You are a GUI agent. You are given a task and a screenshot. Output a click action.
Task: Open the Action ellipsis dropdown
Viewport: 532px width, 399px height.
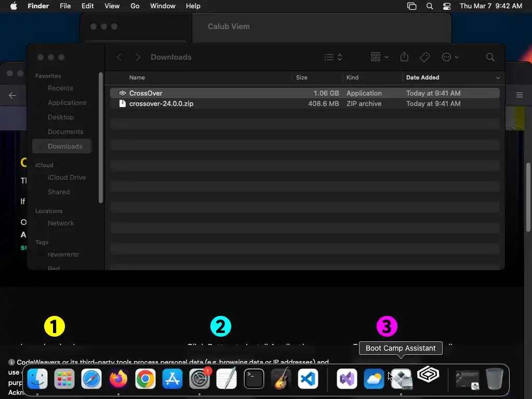pos(450,57)
